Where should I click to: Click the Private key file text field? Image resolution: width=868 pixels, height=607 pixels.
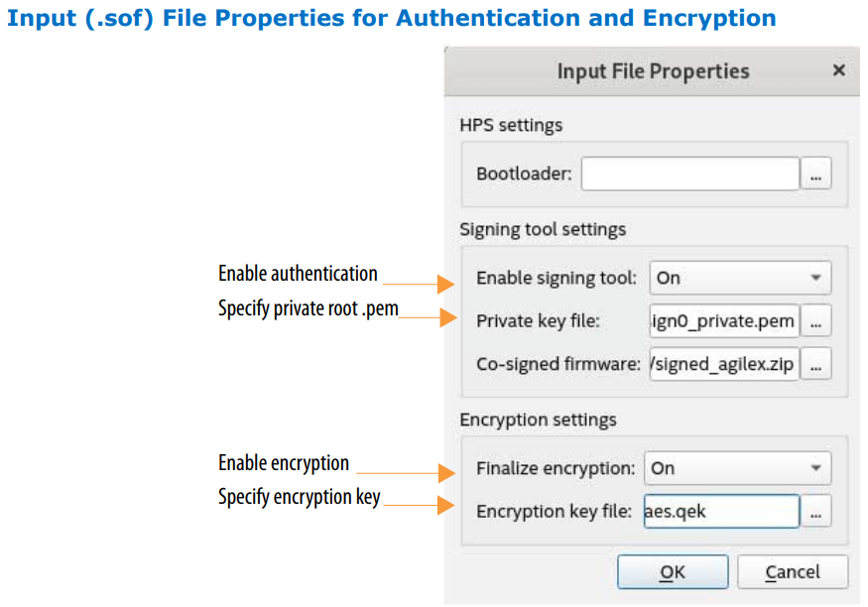724,320
